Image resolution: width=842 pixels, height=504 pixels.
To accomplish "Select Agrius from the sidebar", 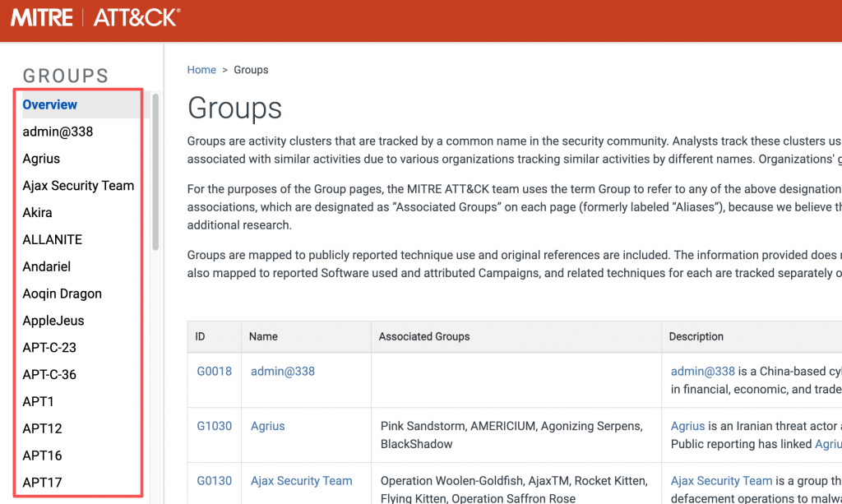I will click(x=41, y=159).
